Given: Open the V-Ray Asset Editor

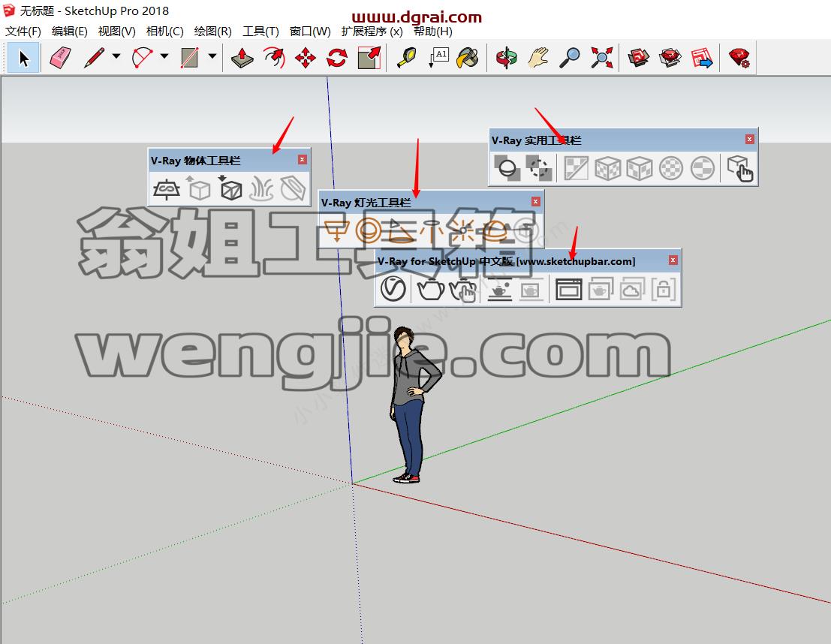Looking at the screenshot, I should [393, 290].
